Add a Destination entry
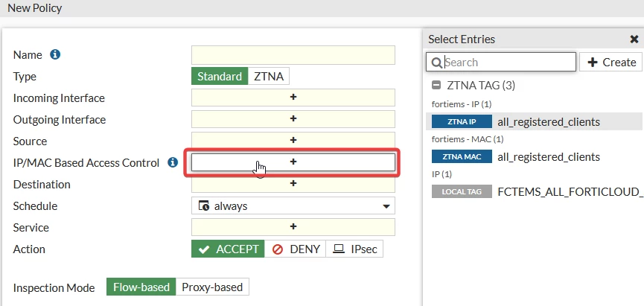The width and height of the screenshot is (644, 306). 293,184
